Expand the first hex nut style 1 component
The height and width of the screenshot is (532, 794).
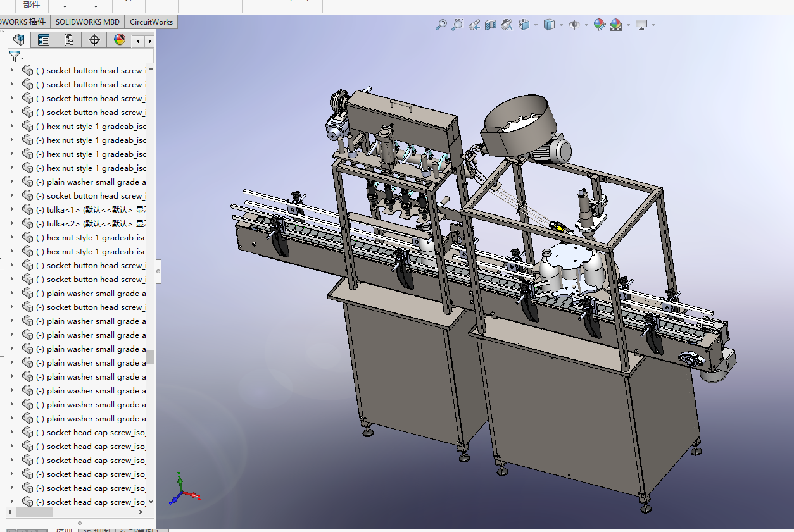(x=11, y=126)
